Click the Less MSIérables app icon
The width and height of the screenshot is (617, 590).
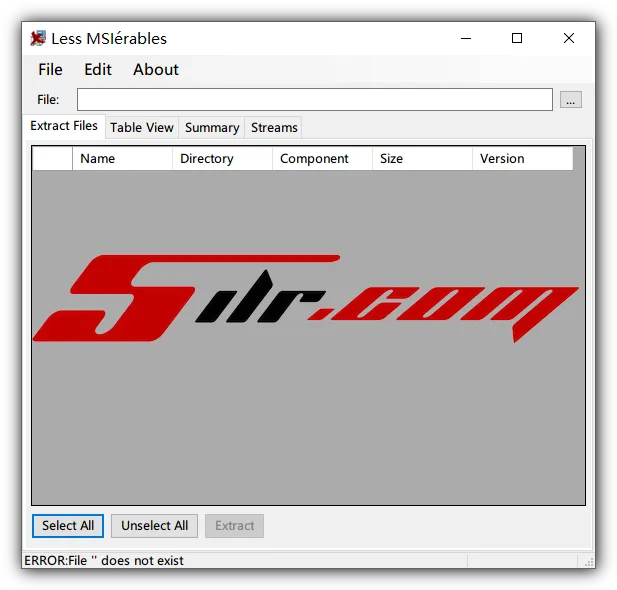[x=38, y=38]
